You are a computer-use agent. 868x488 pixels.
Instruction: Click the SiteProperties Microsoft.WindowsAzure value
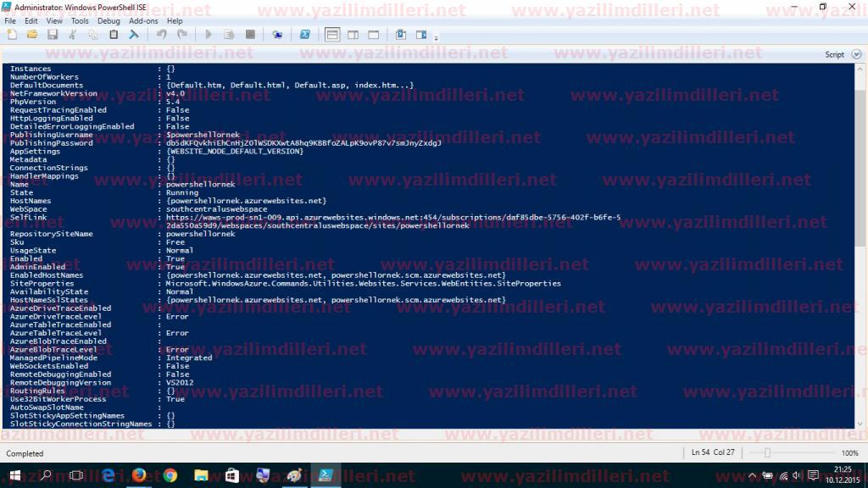pyautogui.click(x=363, y=283)
